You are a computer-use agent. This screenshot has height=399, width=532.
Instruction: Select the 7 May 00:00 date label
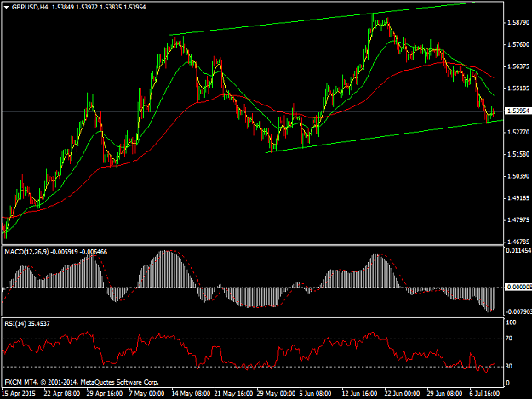(146, 394)
